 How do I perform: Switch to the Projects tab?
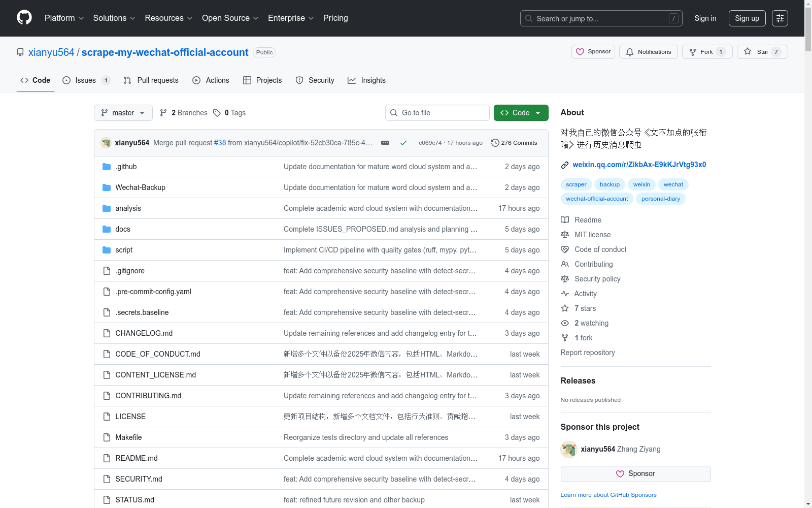262,80
